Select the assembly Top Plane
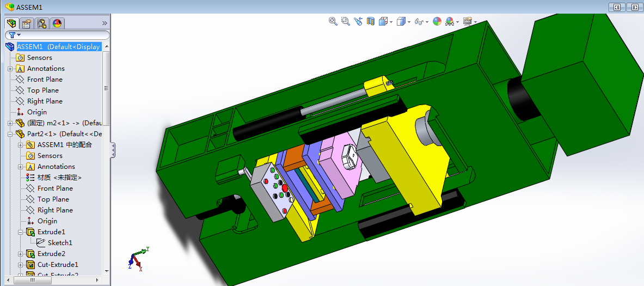 [42, 90]
